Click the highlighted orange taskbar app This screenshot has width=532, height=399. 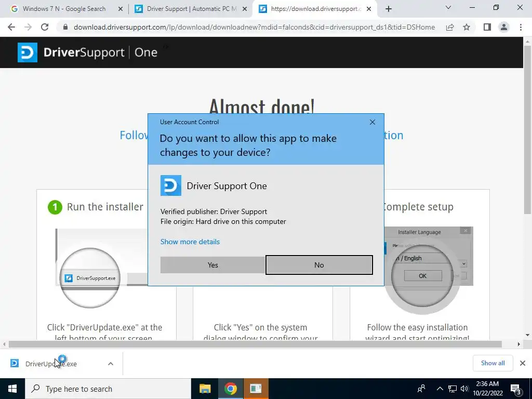pos(256,389)
